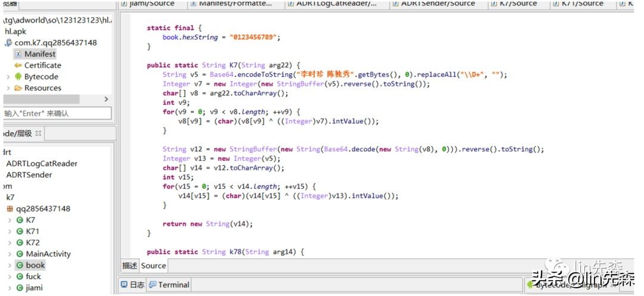Click the class icon beside MainActivity
This screenshot has height=296, width=644.
point(19,254)
